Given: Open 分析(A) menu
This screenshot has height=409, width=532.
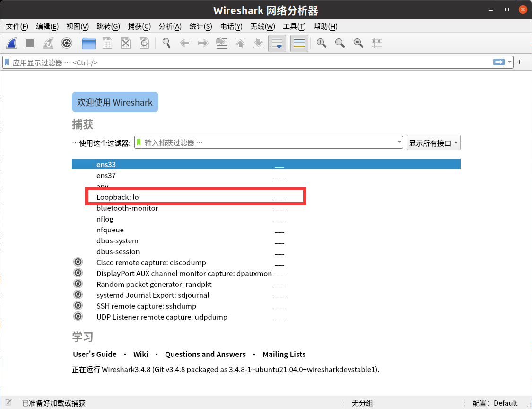Looking at the screenshot, I should point(170,27).
